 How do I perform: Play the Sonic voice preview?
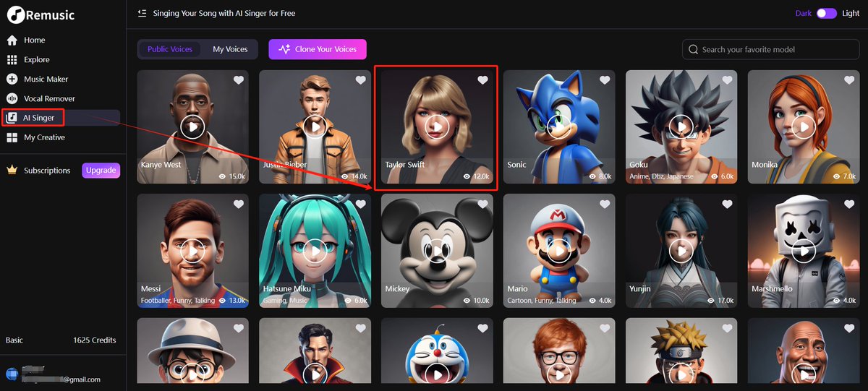pos(559,126)
